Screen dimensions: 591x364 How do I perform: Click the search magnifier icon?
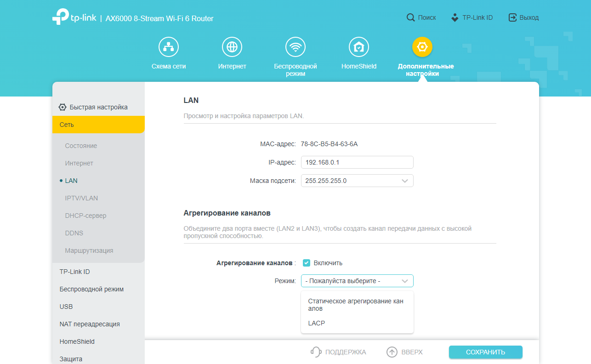pyautogui.click(x=411, y=17)
